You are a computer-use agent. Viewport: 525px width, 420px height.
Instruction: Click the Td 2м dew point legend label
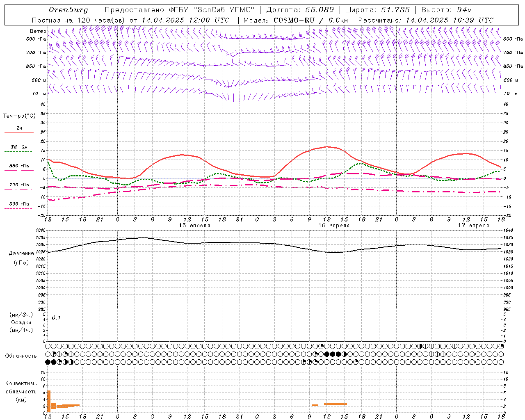point(19,147)
